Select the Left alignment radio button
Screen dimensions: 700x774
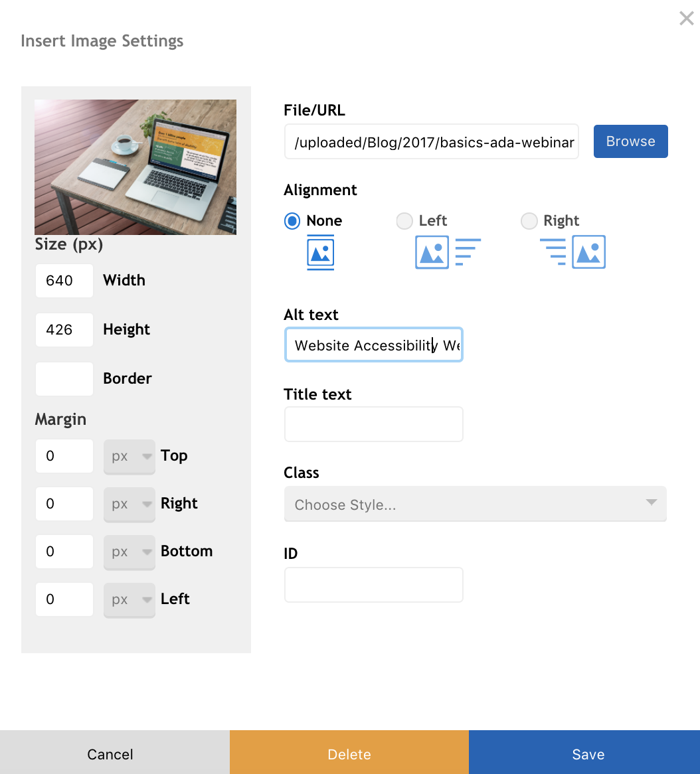click(x=404, y=221)
